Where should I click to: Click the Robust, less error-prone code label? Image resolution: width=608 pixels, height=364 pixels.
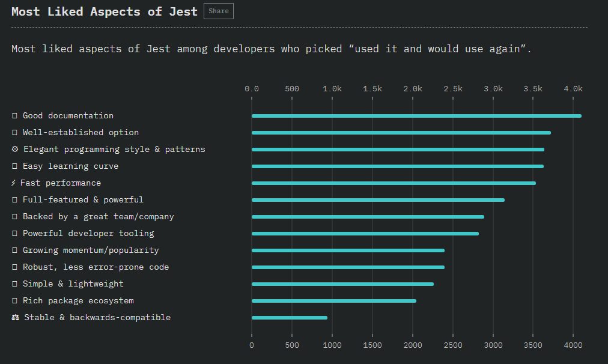[96, 267]
